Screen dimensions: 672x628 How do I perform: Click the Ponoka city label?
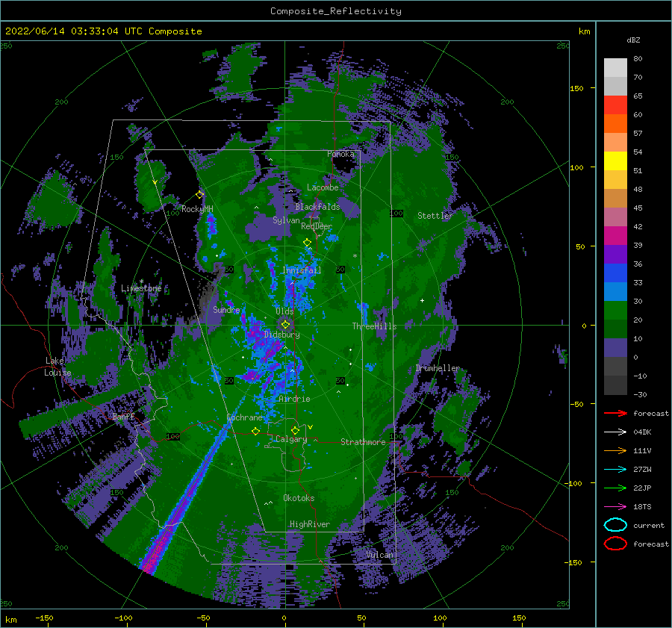(x=340, y=154)
